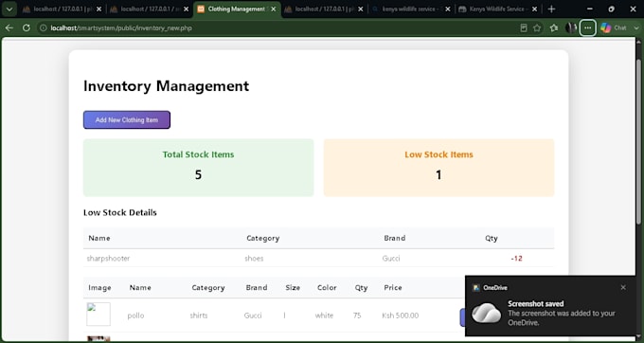644x343 pixels.
Task: Select the 'shoes' category cell
Action: [x=254, y=259]
